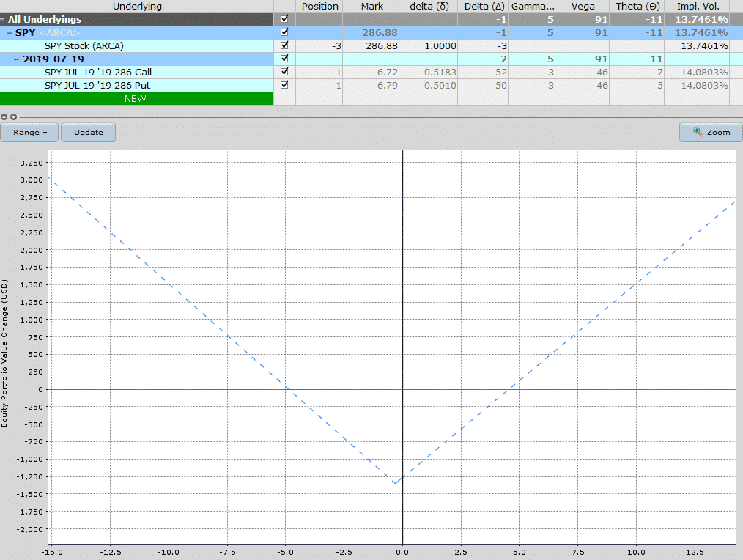Sort by the Position column header

(x=320, y=6)
